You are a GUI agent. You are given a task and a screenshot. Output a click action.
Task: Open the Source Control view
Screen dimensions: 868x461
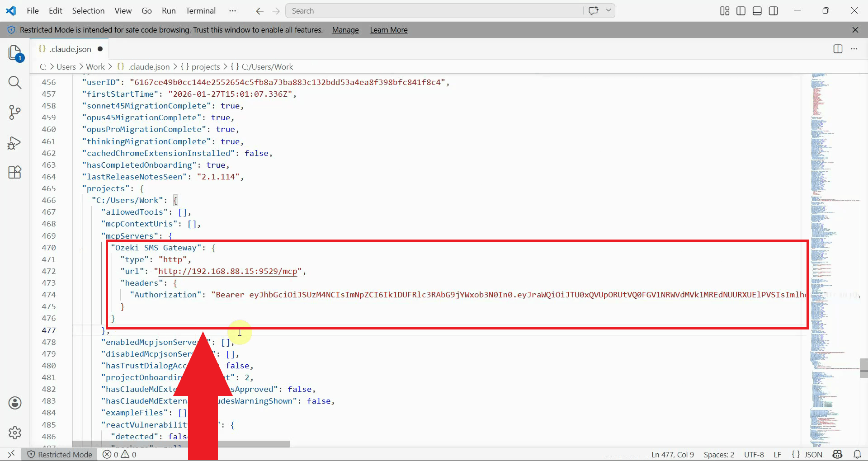click(15, 112)
